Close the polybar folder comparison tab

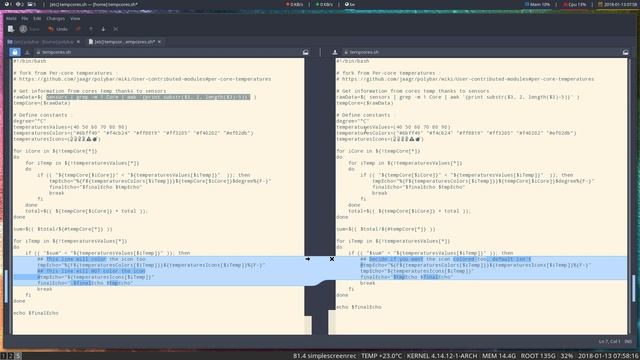(x=78, y=42)
